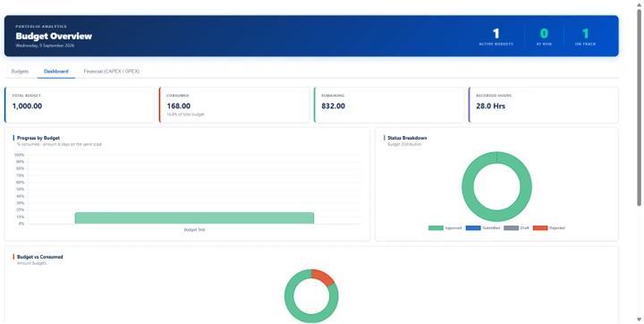Click the 'Wednesday, 9 September 2026' date text
Viewport: 644px width, 324px height.
click(x=45, y=46)
